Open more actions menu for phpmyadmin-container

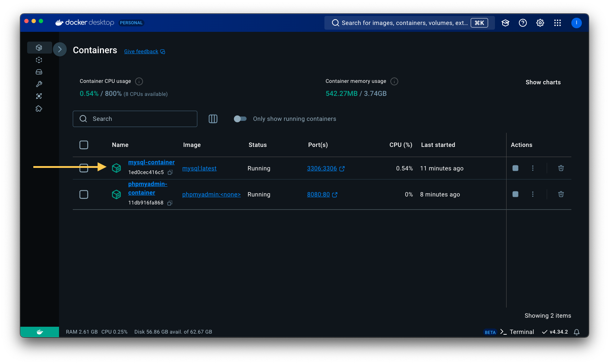click(x=533, y=194)
